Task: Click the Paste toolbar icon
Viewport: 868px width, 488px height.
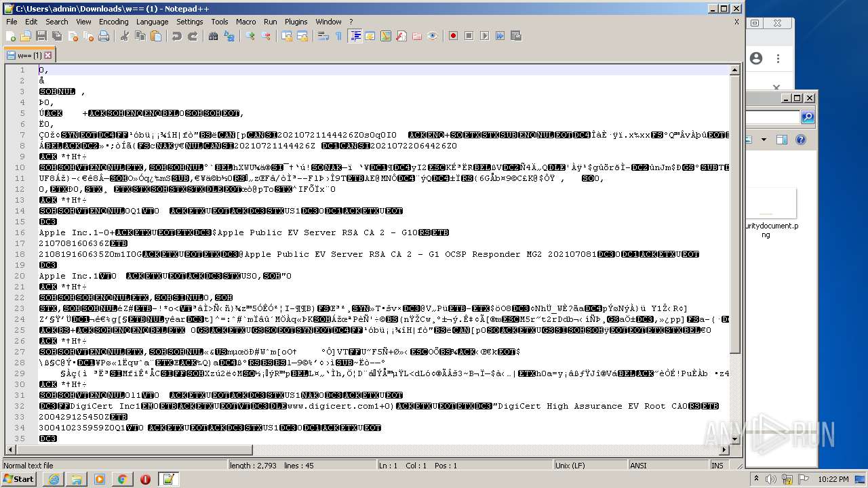Action: 156,36
